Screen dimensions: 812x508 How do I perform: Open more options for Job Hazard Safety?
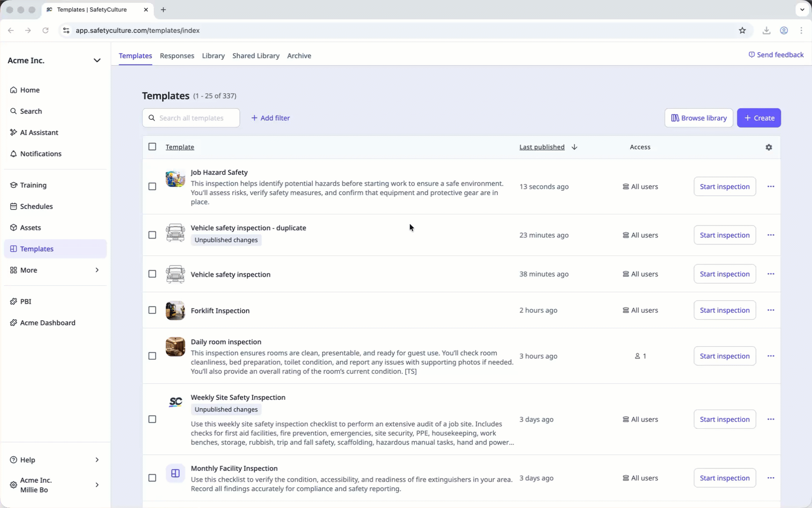pos(770,186)
